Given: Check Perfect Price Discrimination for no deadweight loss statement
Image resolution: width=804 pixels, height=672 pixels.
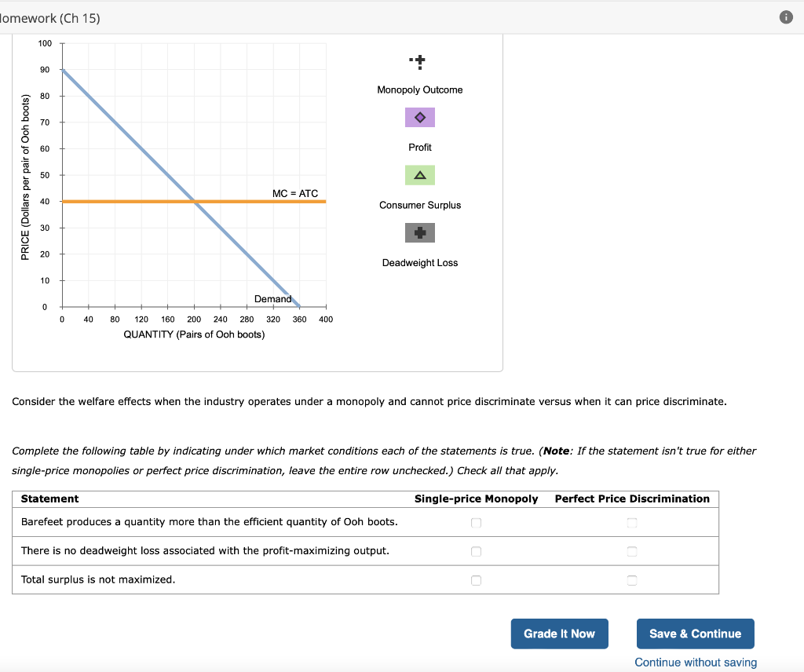Looking at the screenshot, I should tap(632, 551).
